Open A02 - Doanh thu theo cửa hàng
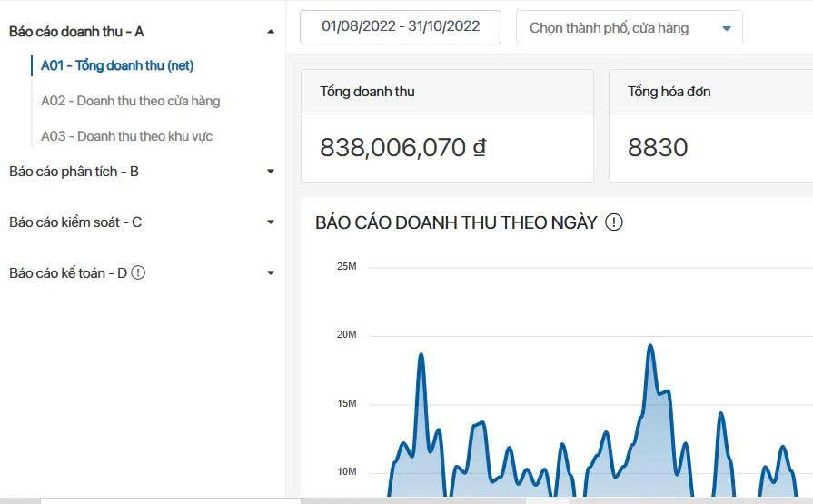 tap(130, 101)
